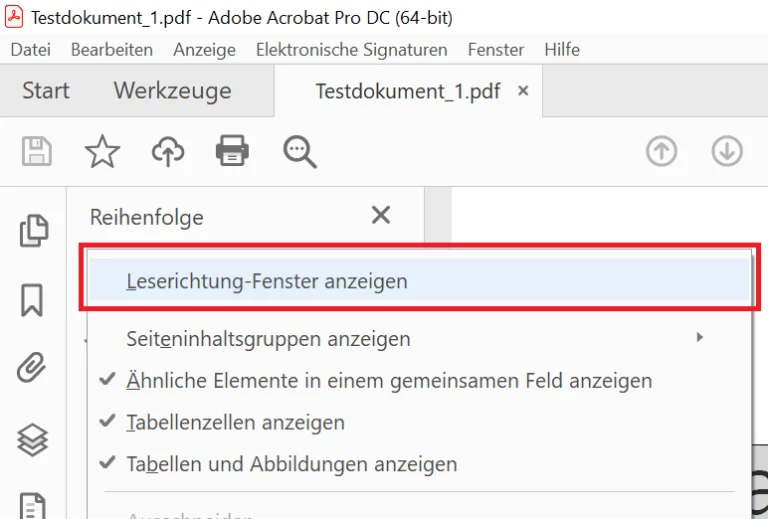Close the Reihenfolge panel
The image size is (768, 519).
(381, 215)
